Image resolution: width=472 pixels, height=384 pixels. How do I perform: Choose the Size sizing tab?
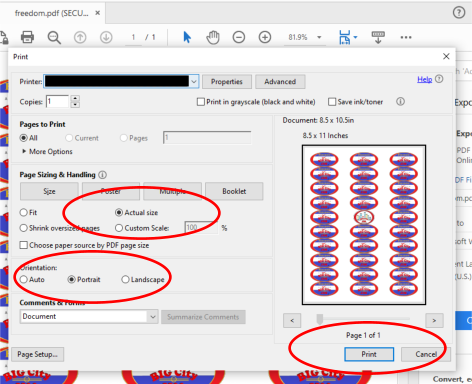coord(49,191)
